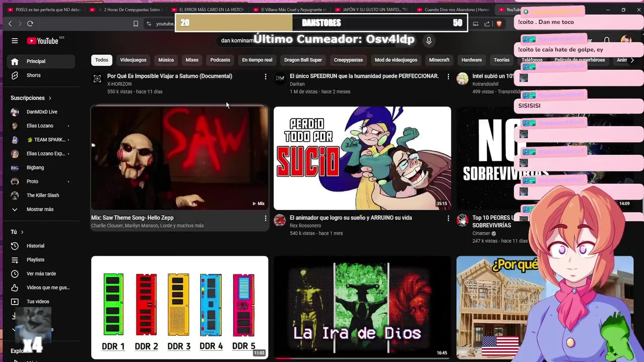
Task: Click X-HORIZON channel avatar icon
Action: [97, 79]
